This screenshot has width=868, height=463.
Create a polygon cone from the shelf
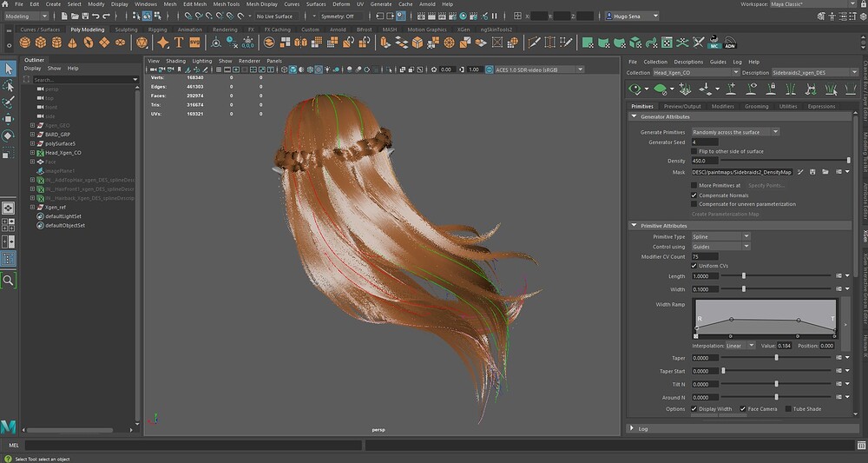(x=73, y=42)
